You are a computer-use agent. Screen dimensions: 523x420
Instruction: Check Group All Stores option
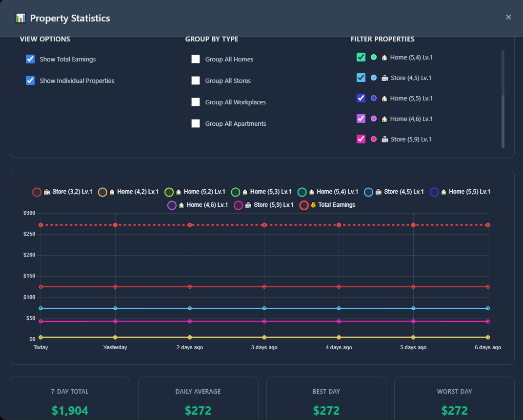(196, 80)
